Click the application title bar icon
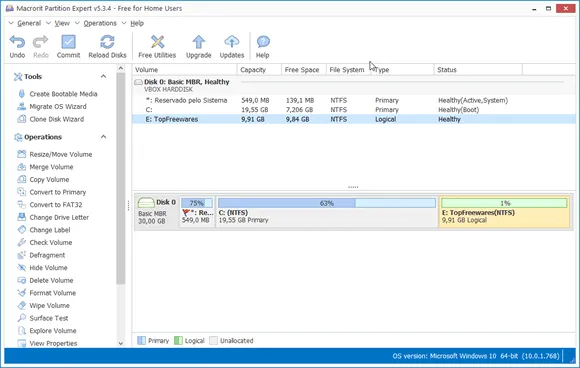This screenshot has width=580, height=368. (x=10, y=8)
